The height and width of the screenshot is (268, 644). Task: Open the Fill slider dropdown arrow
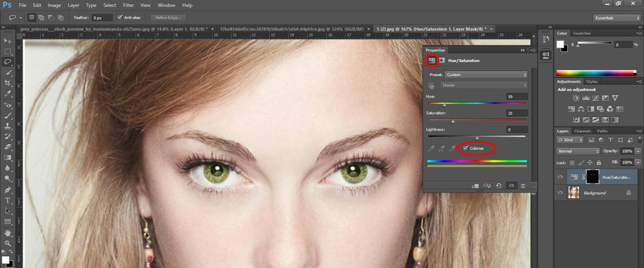(x=638, y=163)
